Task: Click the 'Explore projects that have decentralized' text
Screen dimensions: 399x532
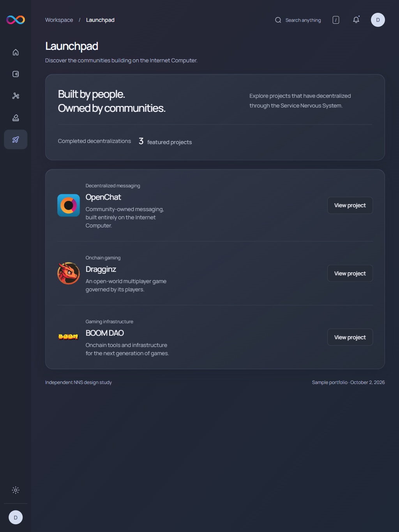Action: (x=300, y=96)
